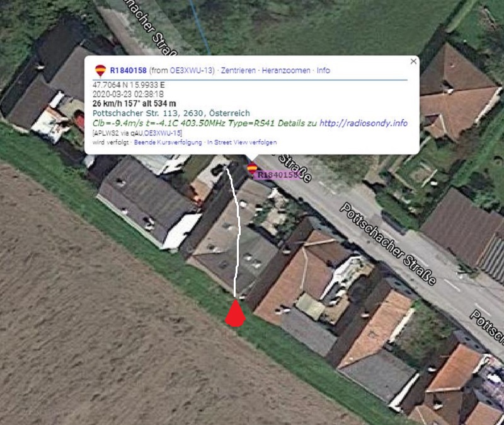Click the balloon icon in the info popup
The image size is (504, 425).
100,71
